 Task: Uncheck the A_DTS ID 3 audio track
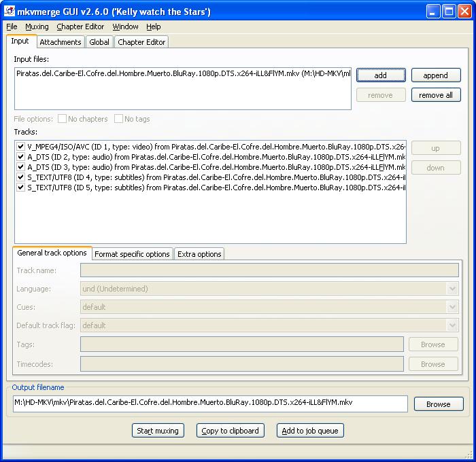[x=20, y=166]
